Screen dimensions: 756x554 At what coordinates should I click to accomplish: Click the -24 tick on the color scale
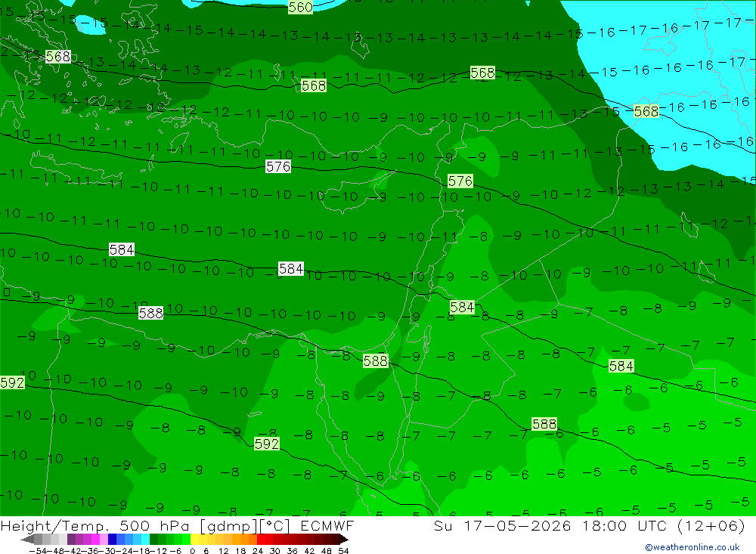tap(125, 551)
